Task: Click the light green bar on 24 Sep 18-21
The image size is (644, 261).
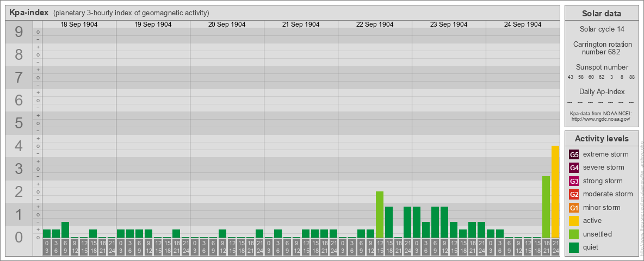Action: (546, 207)
